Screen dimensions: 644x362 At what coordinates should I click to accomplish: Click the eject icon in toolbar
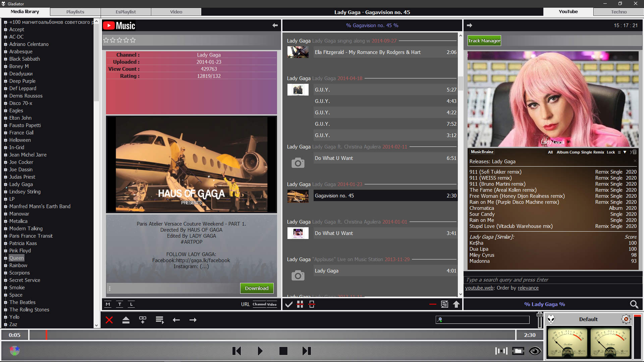[126, 320]
